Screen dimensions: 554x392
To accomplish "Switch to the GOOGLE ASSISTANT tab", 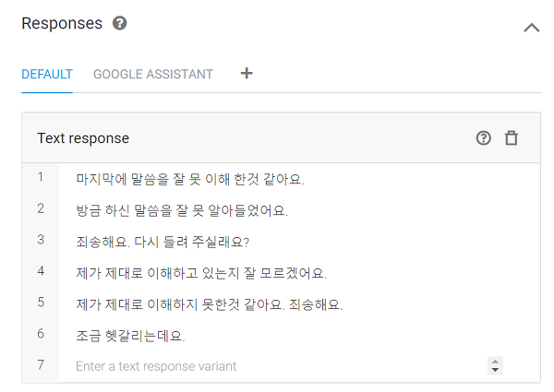I will point(153,74).
